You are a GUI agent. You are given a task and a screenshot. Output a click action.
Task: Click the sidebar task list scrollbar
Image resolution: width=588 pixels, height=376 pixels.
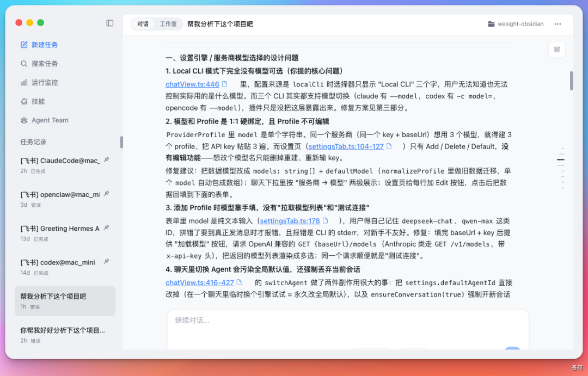(x=121, y=142)
